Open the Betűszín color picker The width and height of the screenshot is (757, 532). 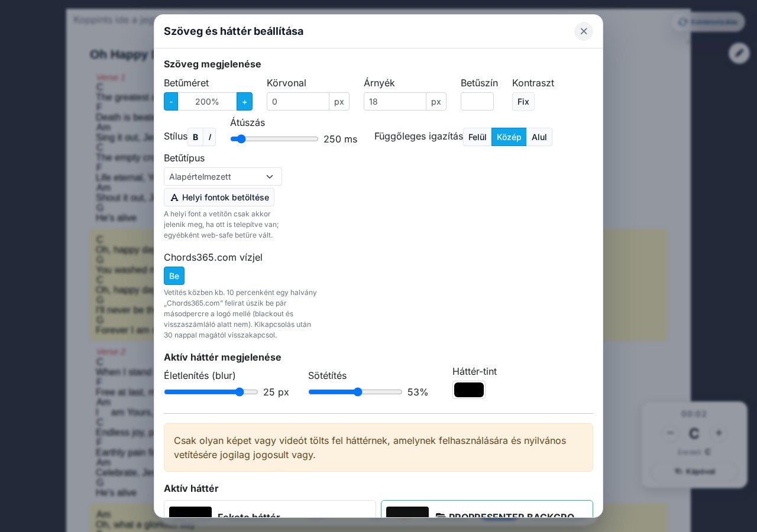[477, 102]
